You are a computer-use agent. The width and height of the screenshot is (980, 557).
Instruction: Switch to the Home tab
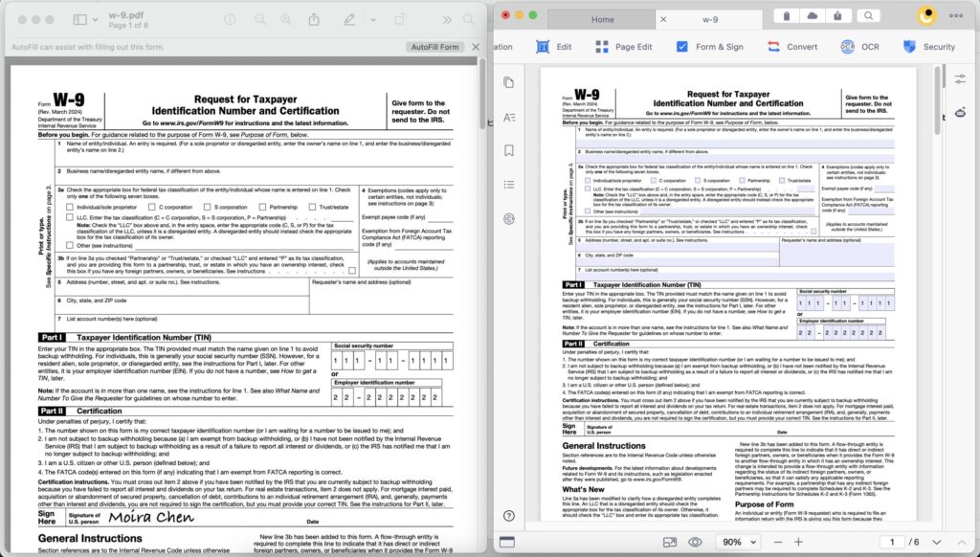pyautogui.click(x=602, y=19)
